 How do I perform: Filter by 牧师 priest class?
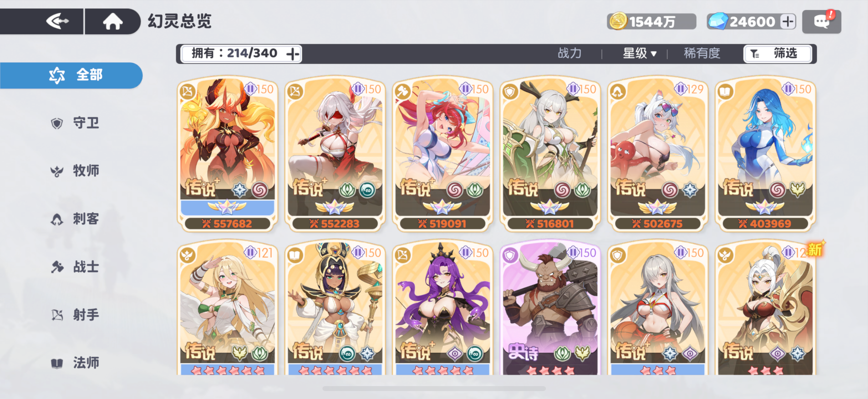75,171
